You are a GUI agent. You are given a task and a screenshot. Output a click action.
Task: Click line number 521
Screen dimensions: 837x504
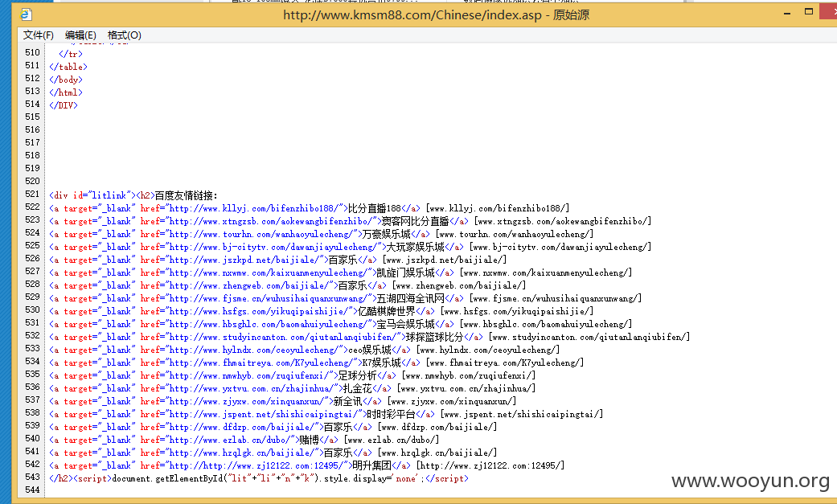pyautogui.click(x=32, y=194)
